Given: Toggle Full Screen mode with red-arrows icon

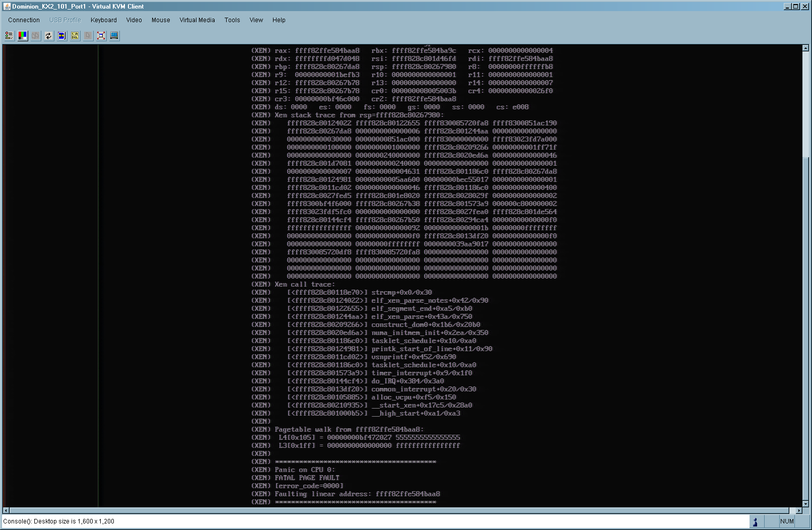Looking at the screenshot, I should tap(101, 36).
